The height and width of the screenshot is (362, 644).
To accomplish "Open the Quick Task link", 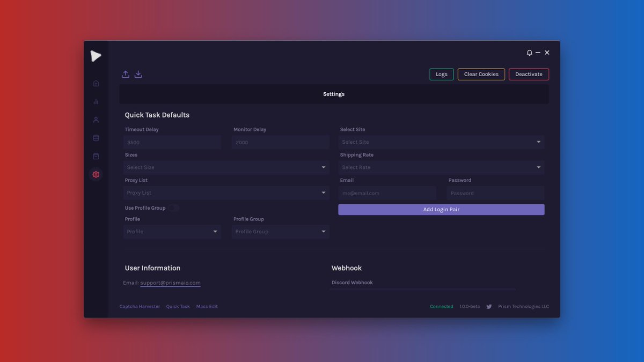I will (x=178, y=307).
